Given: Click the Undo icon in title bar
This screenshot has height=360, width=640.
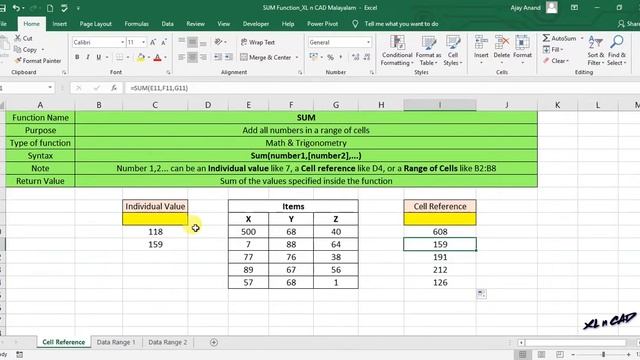Looking at the screenshot, I should click(x=16, y=8).
